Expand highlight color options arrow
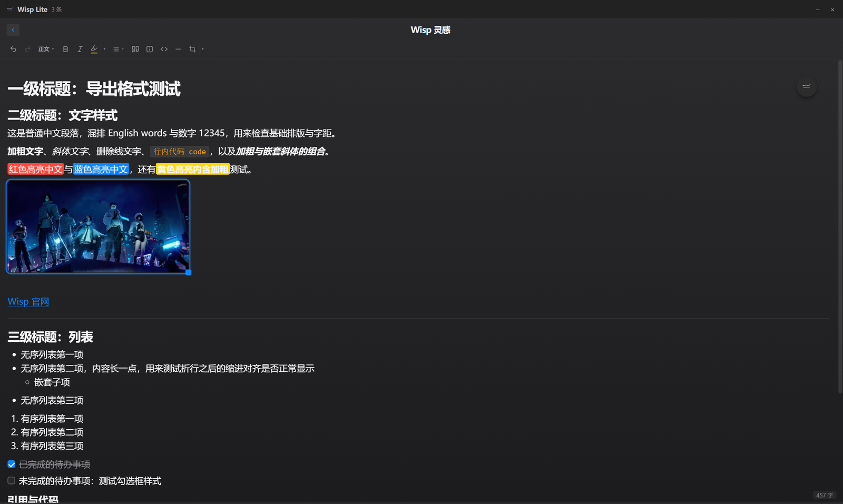843x504 pixels. [104, 49]
